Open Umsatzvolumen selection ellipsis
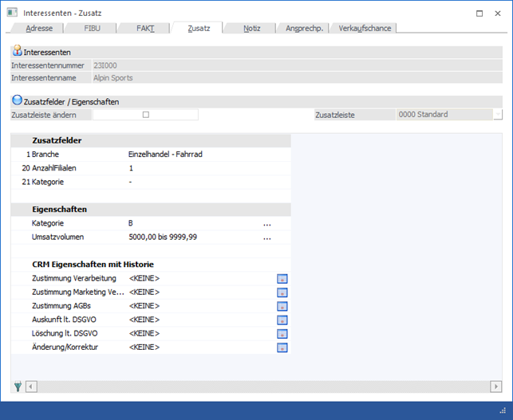The height and width of the screenshot is (420, 513). [x=267, y=237]
